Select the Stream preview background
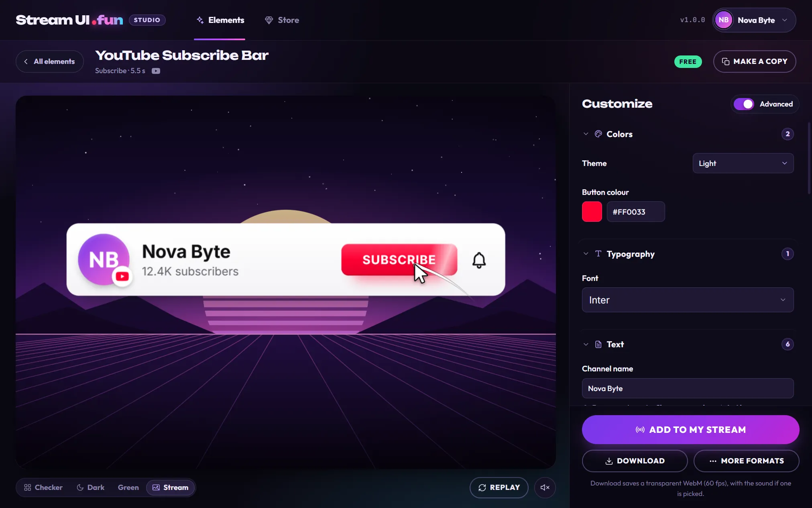812x508 pixels. (x=170, y=488)
